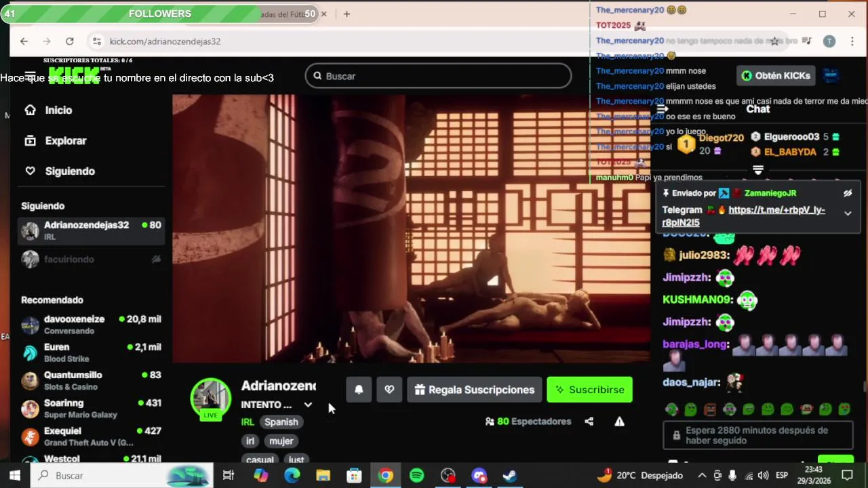
Task: Open Explorar in the sidebar
Action: (x=66, y=140)
